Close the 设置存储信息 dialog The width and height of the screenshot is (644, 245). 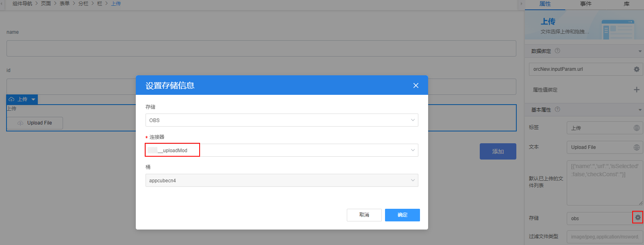pos(416,85)
